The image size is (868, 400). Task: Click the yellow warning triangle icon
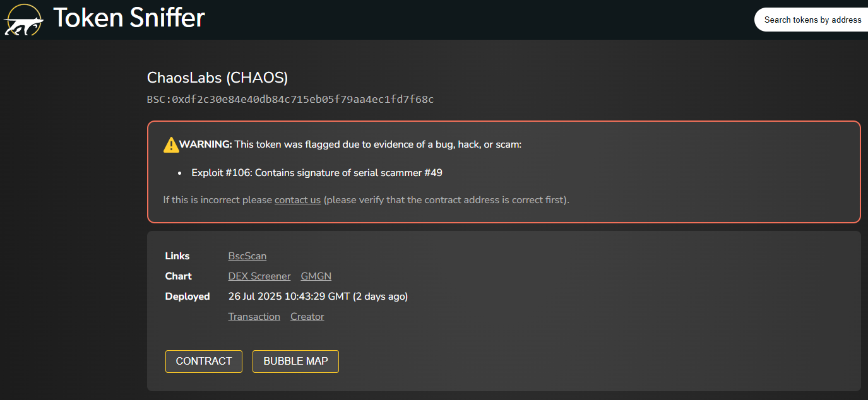pyautogui.click(x=171, y=144)
